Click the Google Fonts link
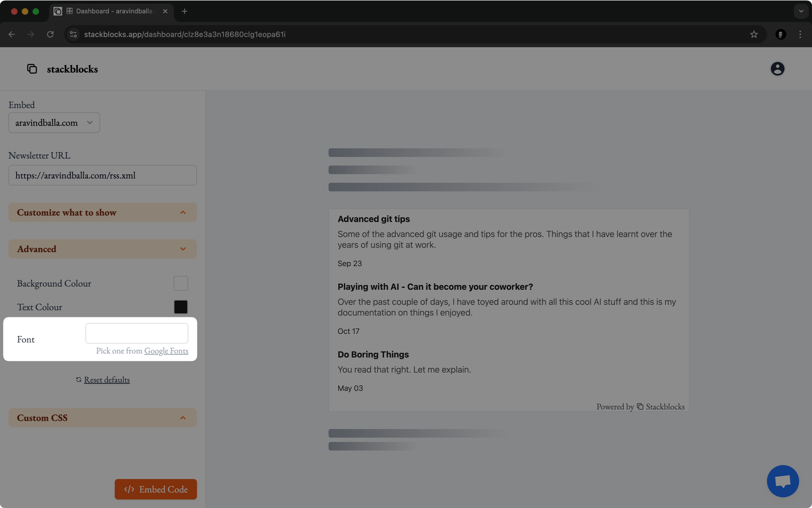The height and width of the screenshot is (508, 812). 166,350
